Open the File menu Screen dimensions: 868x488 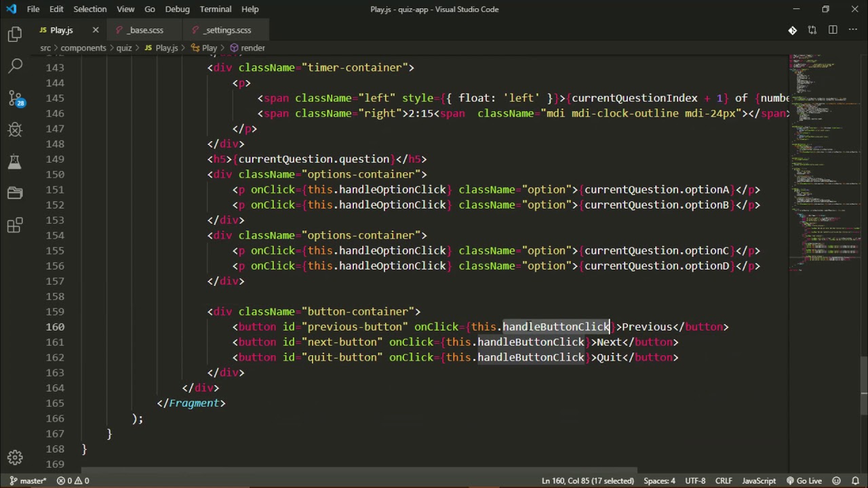(33, 9)
